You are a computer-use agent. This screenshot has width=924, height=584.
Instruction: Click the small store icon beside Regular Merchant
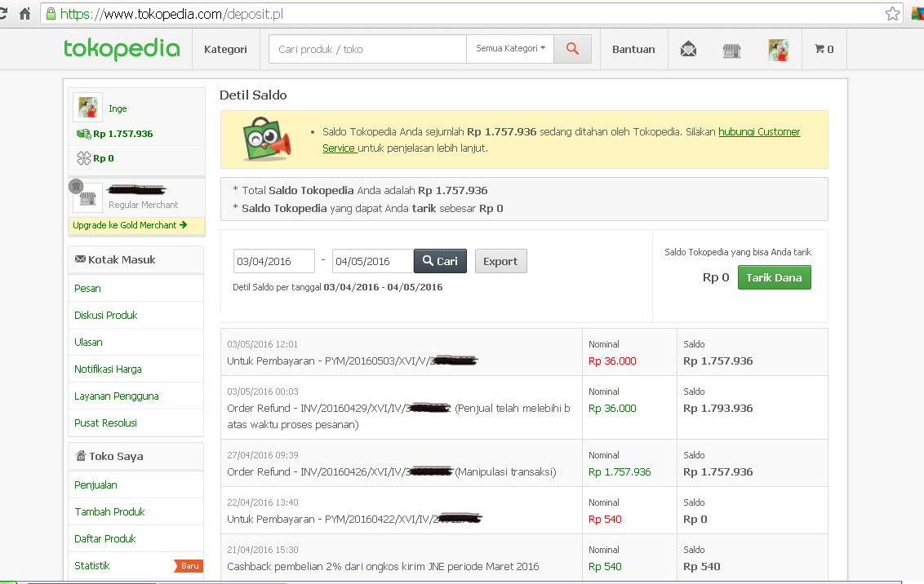[x=86, y=196]
